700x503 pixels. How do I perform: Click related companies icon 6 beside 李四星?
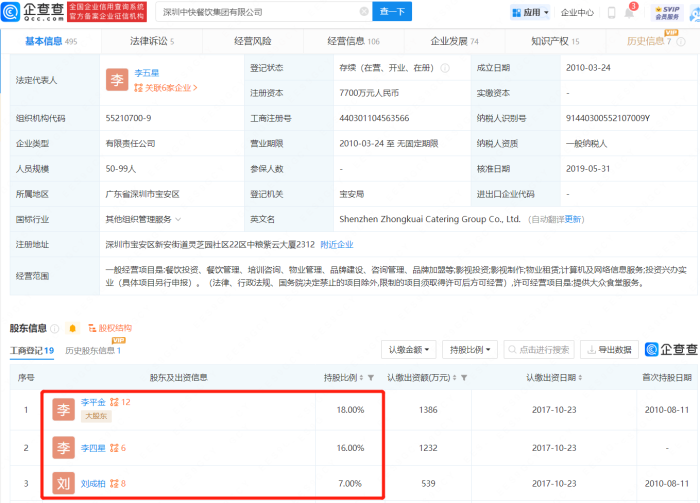click(118, 448)
